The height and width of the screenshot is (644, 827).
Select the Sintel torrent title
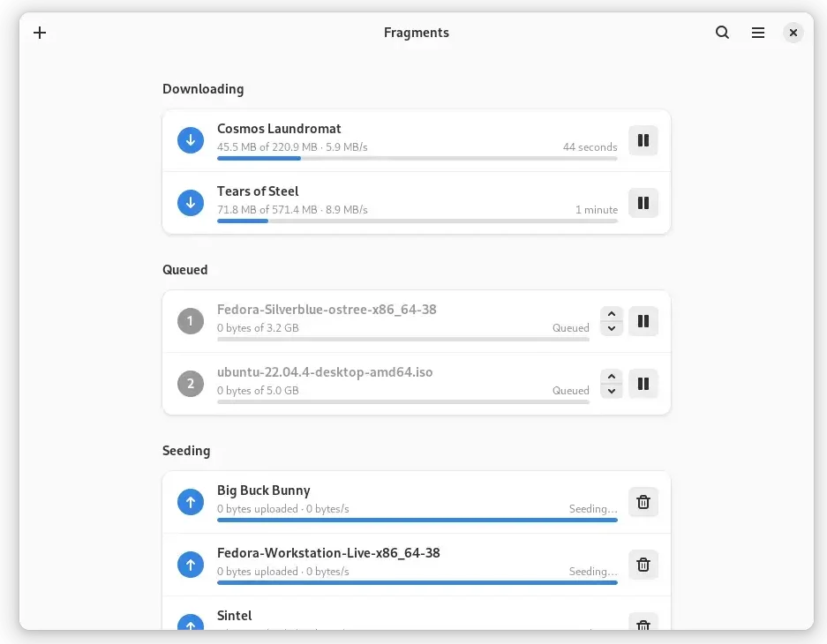click(x=234, y=616)
